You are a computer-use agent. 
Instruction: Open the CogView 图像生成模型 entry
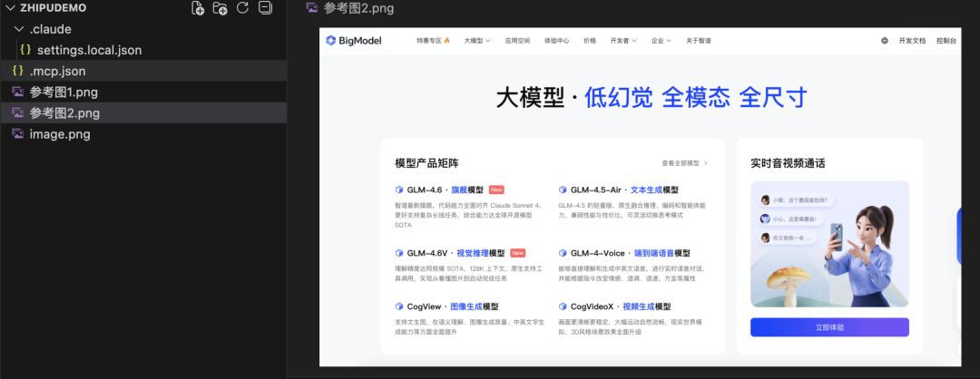tap(453, 306)
